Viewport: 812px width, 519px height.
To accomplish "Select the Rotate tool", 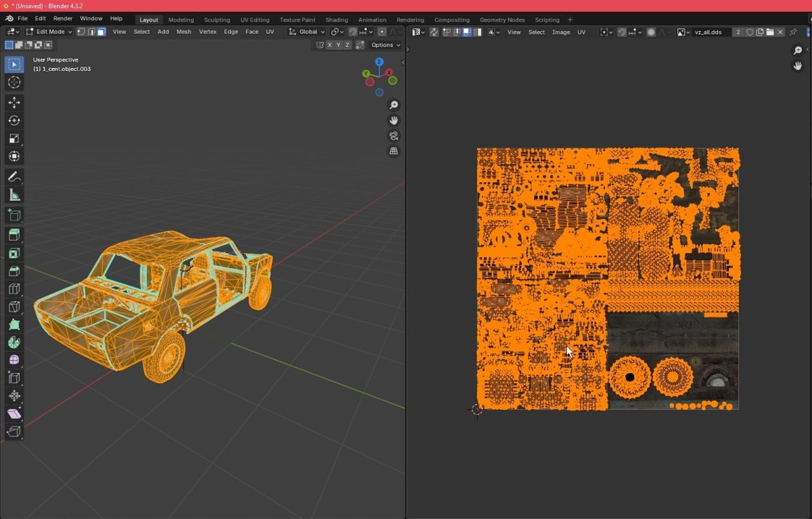I will pyautogui.click(x=14, y=120).
